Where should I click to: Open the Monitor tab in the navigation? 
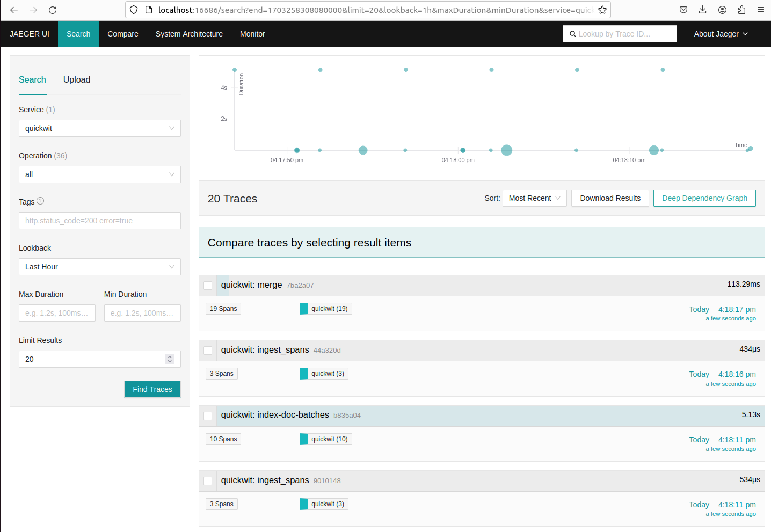[252, 34]
